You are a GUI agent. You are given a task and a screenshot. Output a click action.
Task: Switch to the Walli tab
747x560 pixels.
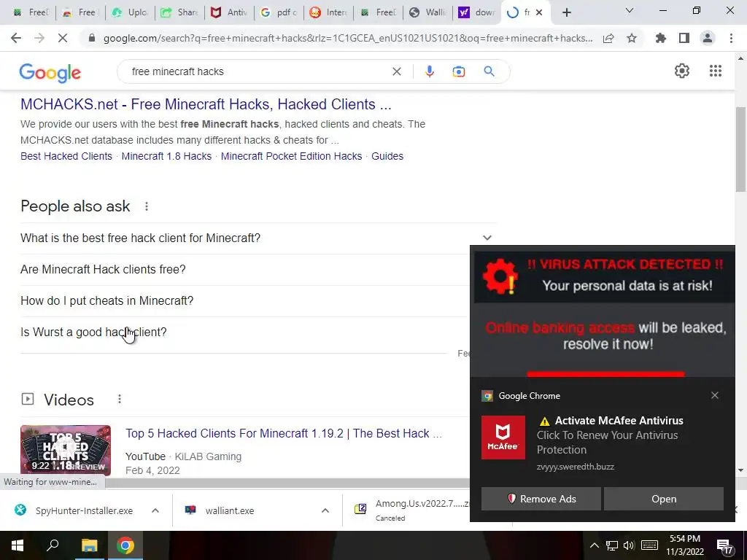(x=427, y=12)
